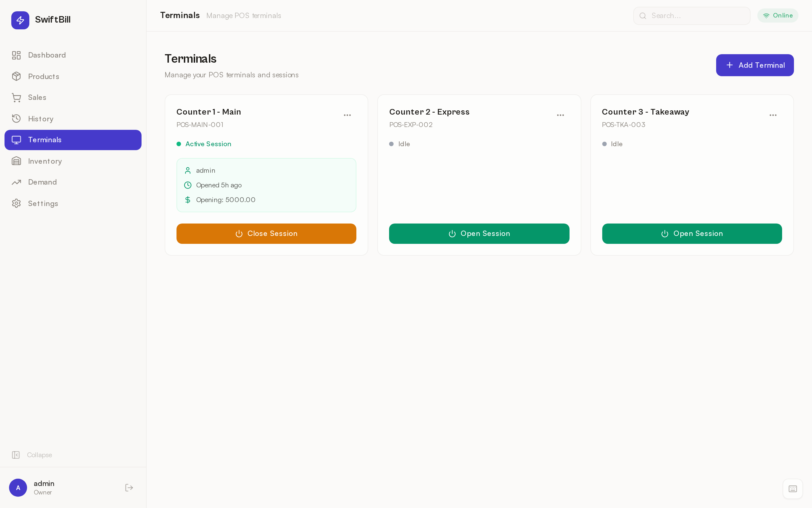Click the POS-EXP-002 terminal code

pos(411,125)
